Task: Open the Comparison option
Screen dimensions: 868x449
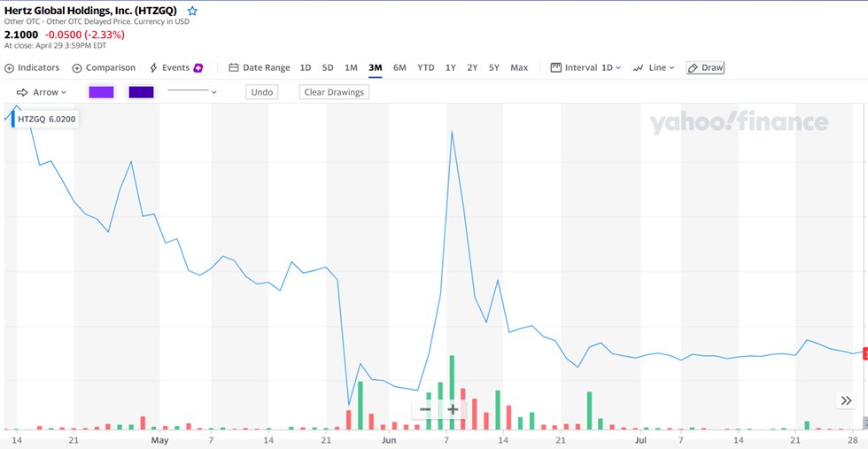Action: pyautogui.click(x=104, y=67)
